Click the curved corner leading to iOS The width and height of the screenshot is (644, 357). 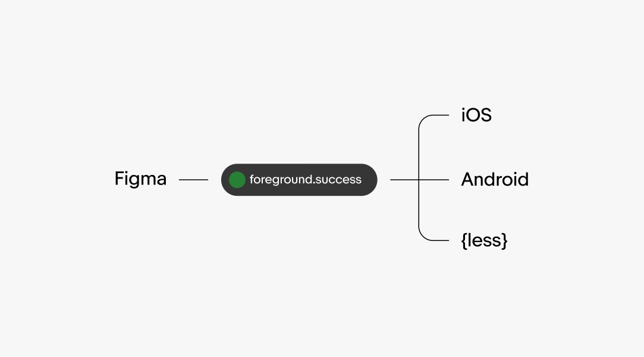click(x=423, y=120)
